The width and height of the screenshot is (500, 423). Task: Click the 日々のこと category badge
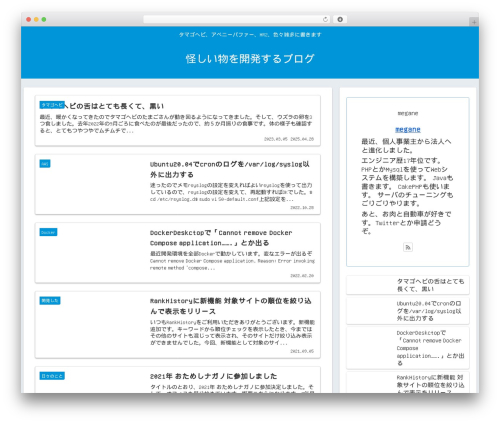coord(52,376)
